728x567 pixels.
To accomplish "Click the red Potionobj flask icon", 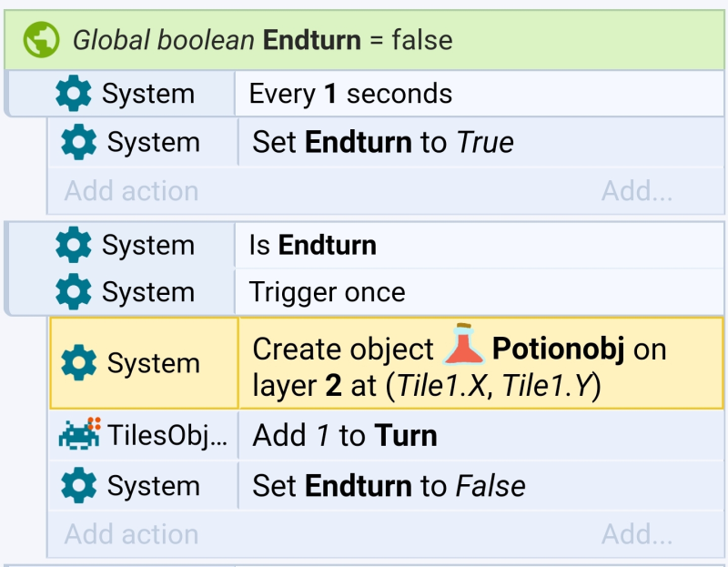I will [464, 345].
